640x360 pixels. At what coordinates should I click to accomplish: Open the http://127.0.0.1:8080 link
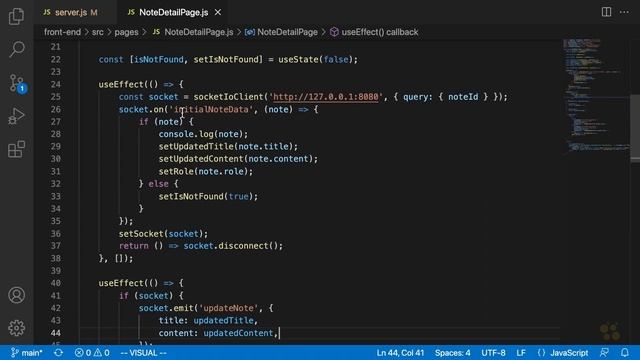point(326,97)
